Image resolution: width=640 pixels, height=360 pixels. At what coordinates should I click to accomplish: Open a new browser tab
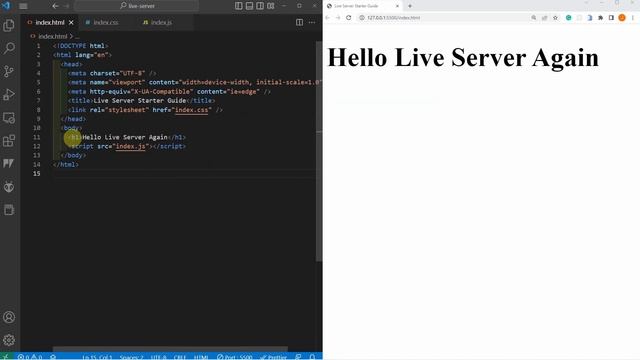click(x=410, y=6)
